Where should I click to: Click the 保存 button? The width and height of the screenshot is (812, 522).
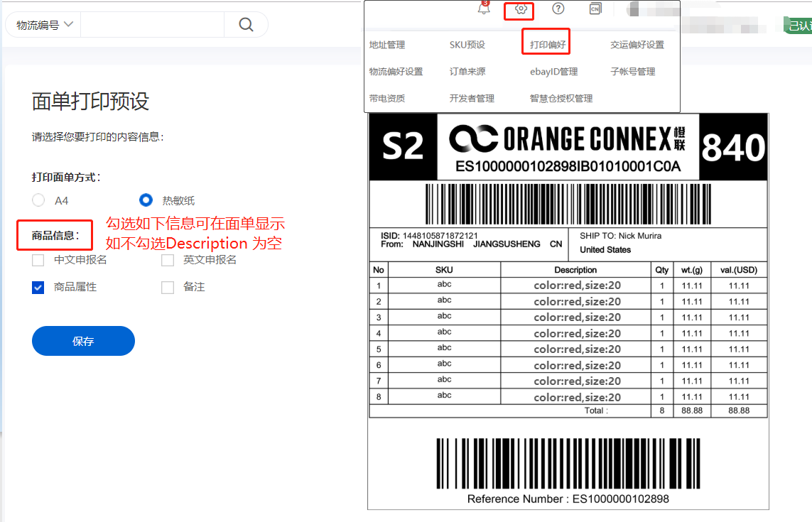(83, 341)
